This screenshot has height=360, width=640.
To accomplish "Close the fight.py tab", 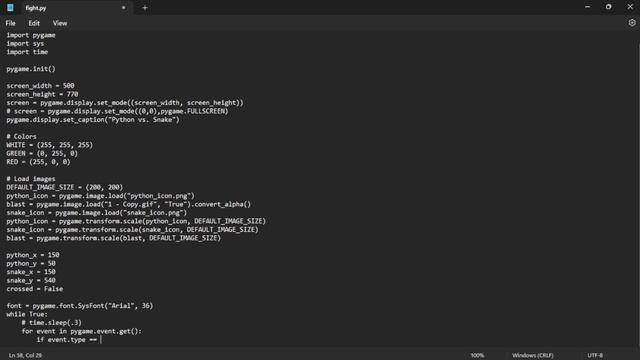I will pos(124,8).
